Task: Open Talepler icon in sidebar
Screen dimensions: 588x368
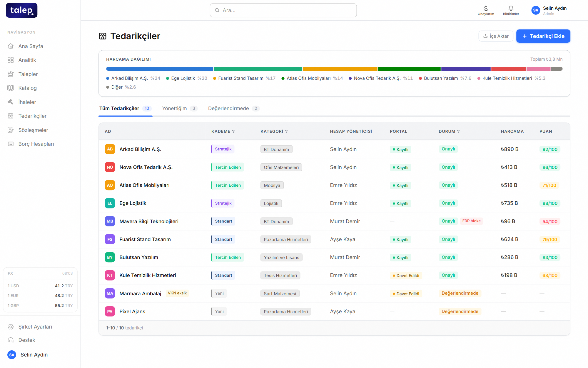Action: point(11,74)
